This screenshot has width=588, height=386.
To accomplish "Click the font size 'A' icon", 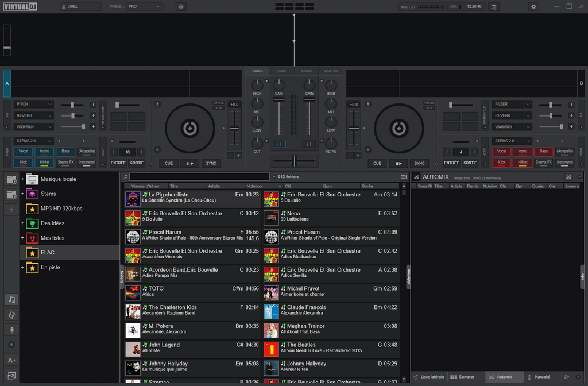I will [x=11, y=360].
